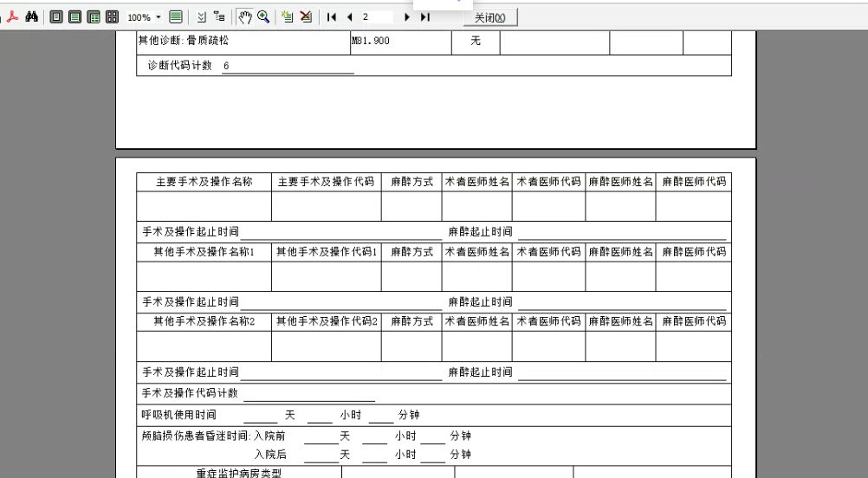Export the report to PDF via Acrobat icon

13,17
